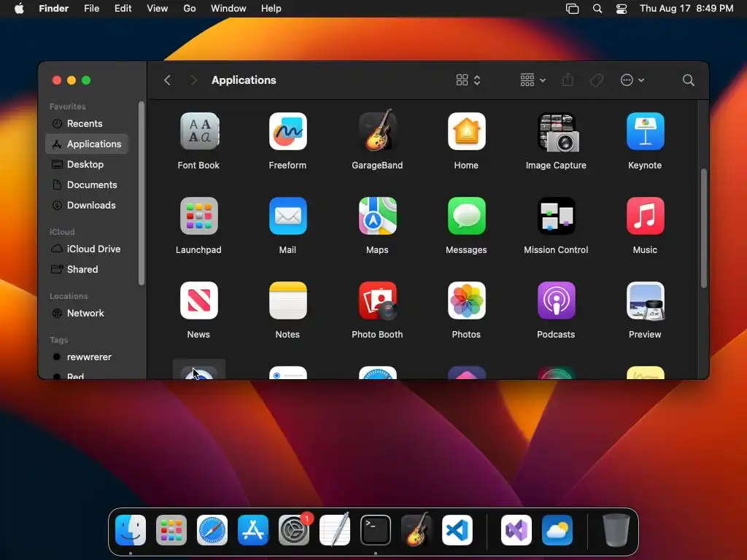747x560 pixels.
Task: Open the Music app icon
Action: pos(645,216)
